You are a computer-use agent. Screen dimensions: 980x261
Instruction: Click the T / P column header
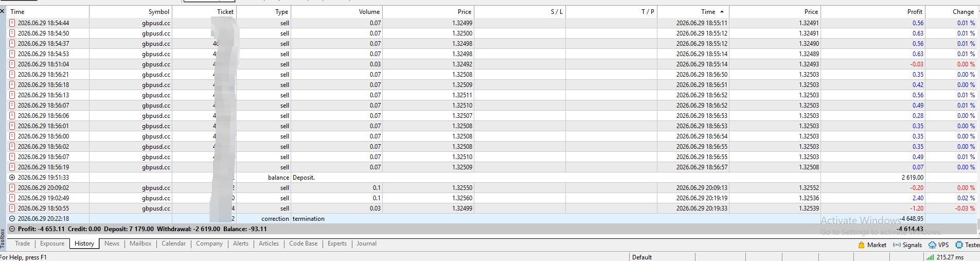(x=648, y=12)
